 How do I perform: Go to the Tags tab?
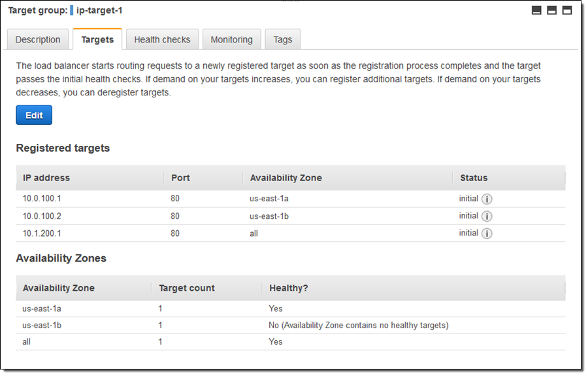pyautogui.click(x=282, y=40)
